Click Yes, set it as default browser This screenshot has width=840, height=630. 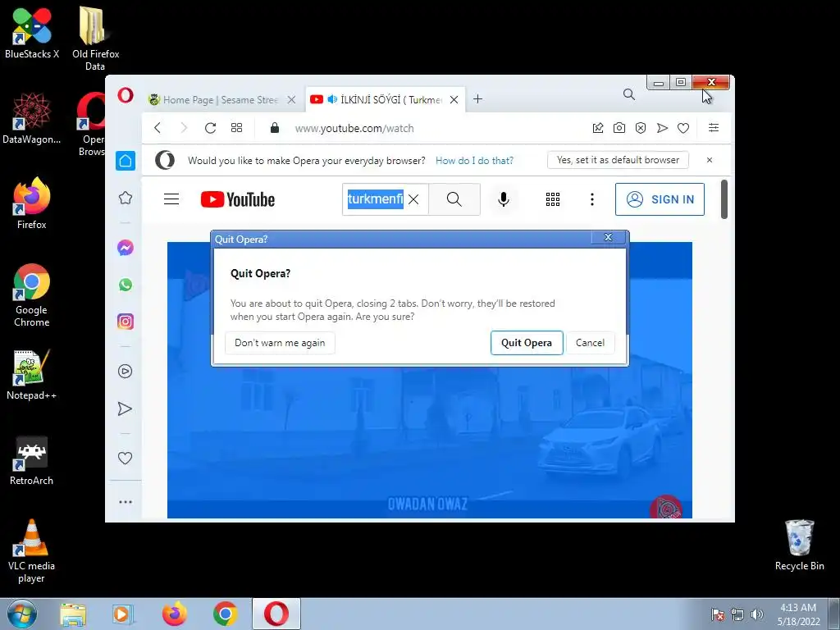point(618,160)
